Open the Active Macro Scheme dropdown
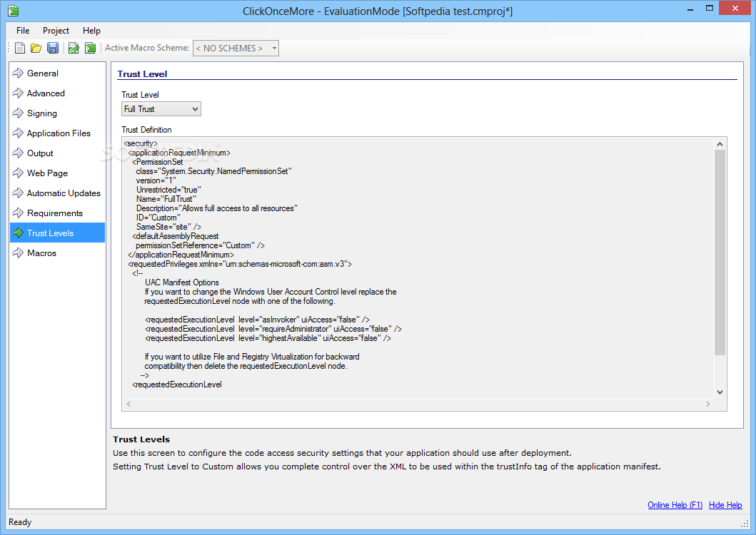 (x=236, y=49)
